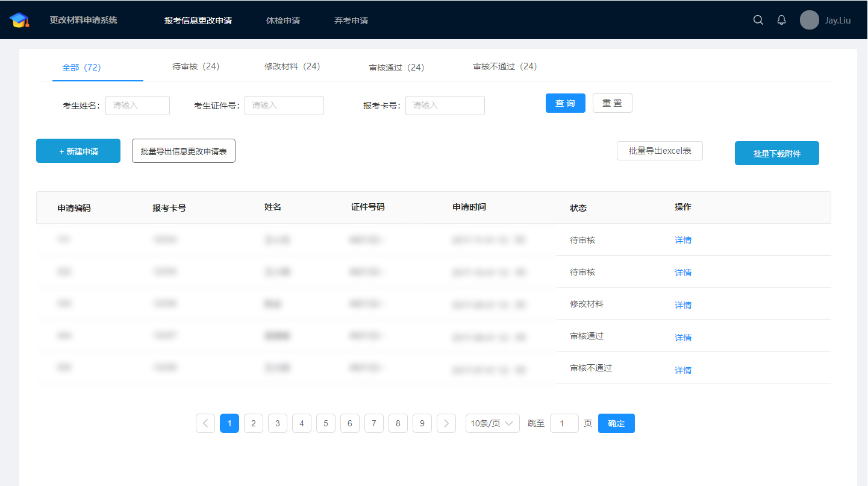Go to previous page arrow
The width and height of the screenshot is (868, 486).
click(x=205, y=423)
